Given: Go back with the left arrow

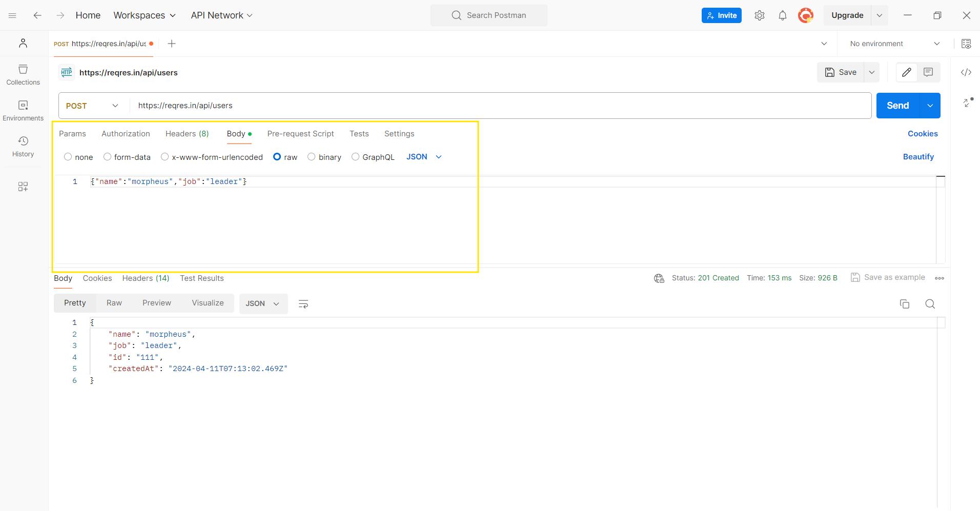Looking at the screenshot, I should click(x=37, y=15).
